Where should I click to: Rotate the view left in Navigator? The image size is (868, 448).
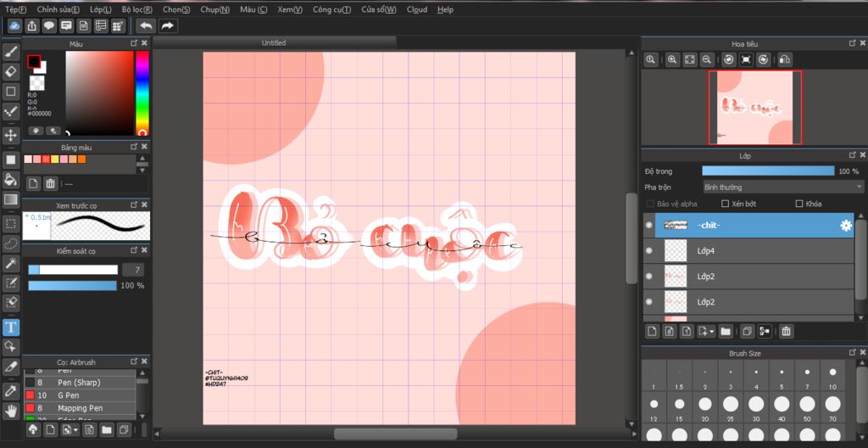click(x=728, y=59)
